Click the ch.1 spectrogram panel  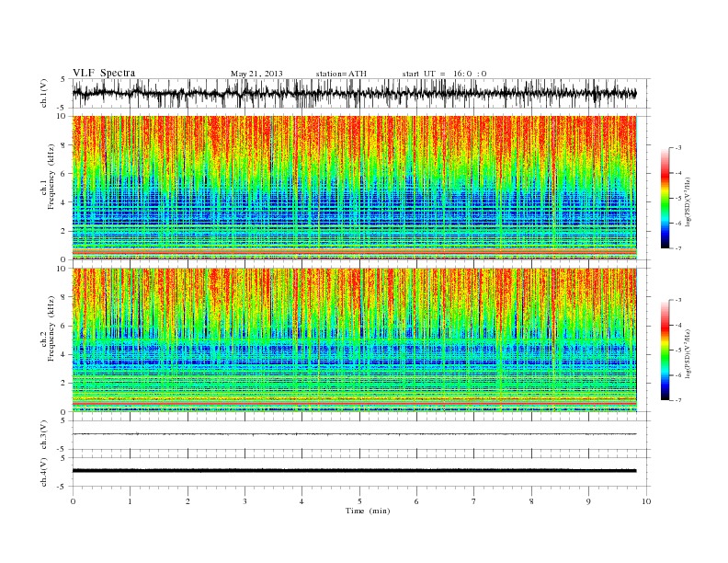(x=355, y=188)
